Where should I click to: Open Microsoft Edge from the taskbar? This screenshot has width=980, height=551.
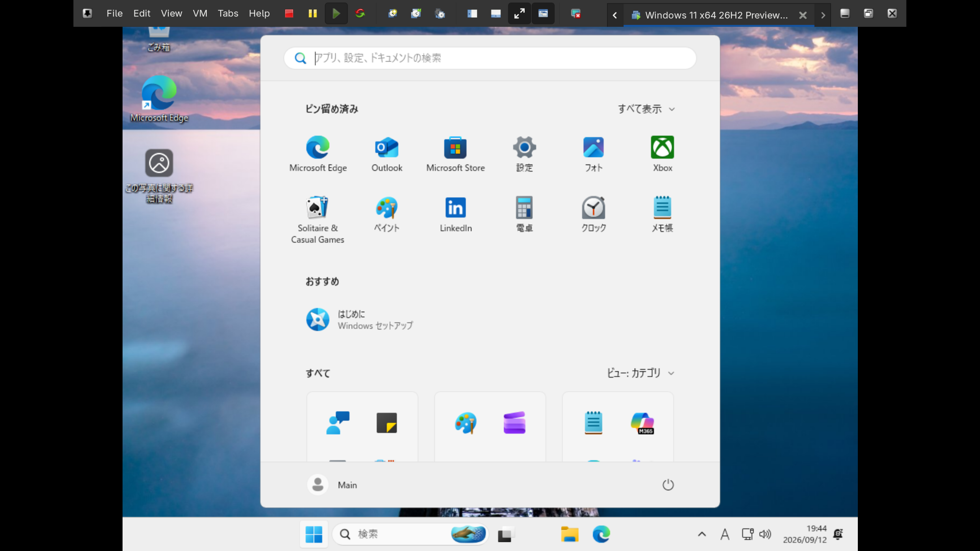click(601, 534)
